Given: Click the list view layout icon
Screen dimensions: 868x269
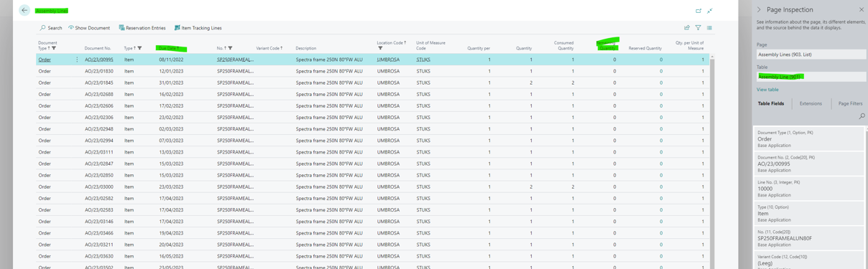Looking at the screenshot, I should click(x=709, y=28).
